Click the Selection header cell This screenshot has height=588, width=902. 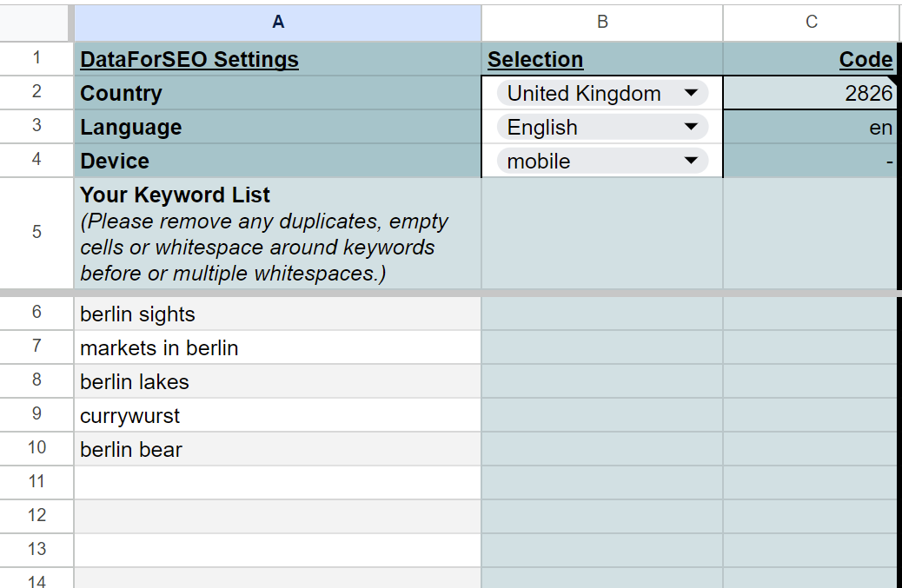tap(602, 59)
